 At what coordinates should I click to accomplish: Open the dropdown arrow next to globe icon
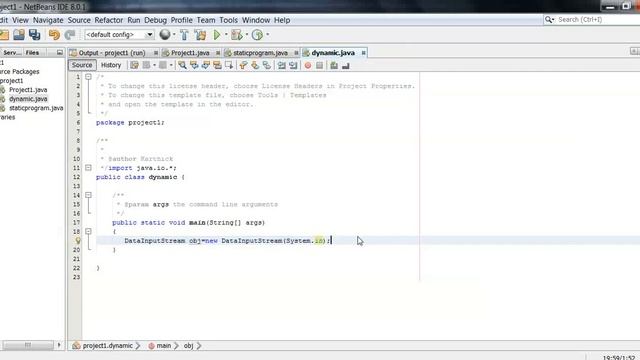click(174, 35)
